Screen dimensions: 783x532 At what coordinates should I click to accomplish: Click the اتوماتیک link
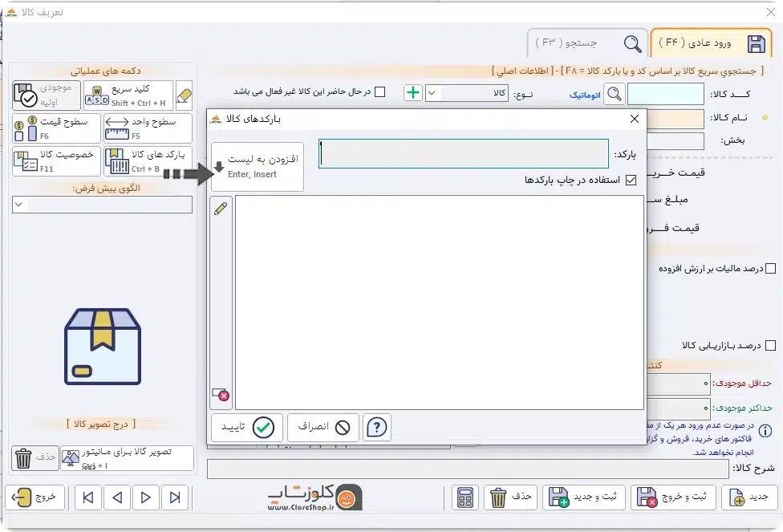[x=585, y=95]
